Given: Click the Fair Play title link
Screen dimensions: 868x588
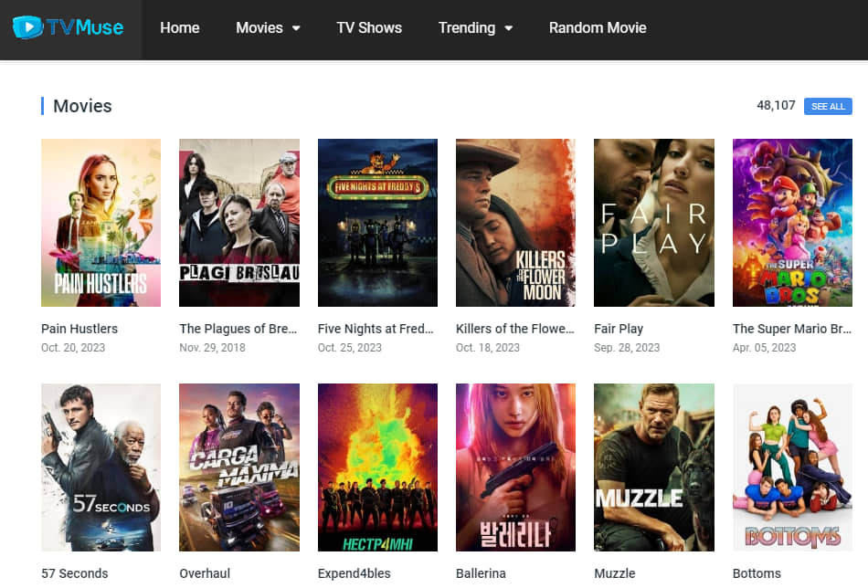Looking at the screenshot, I should pos(619,329).
